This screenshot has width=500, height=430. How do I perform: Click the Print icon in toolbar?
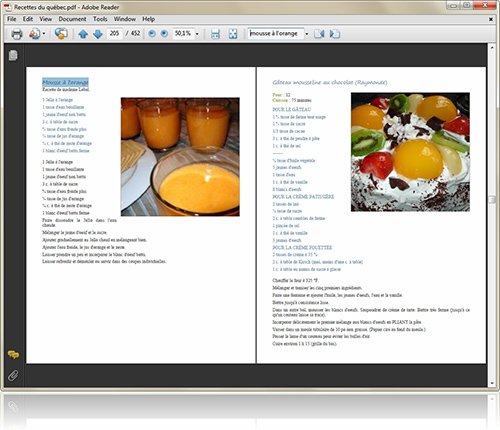click(17, 34)
